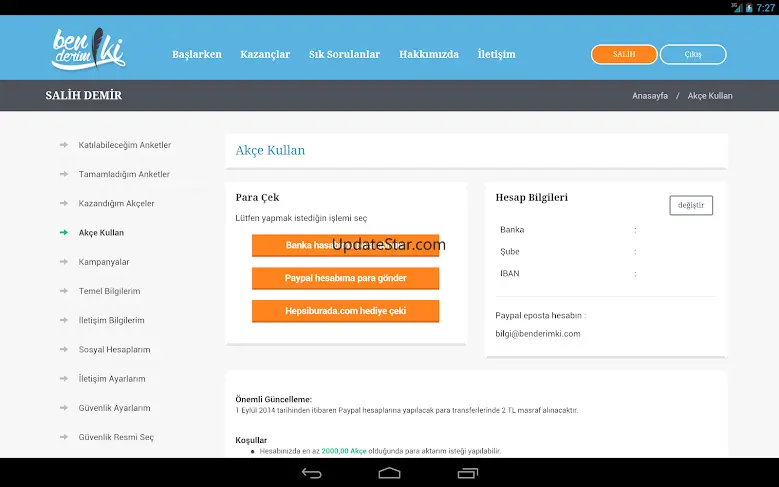Click green arrow icon beside Akçe Kullan
This screenshot has height=487, width=779.
tap(64, 233)
